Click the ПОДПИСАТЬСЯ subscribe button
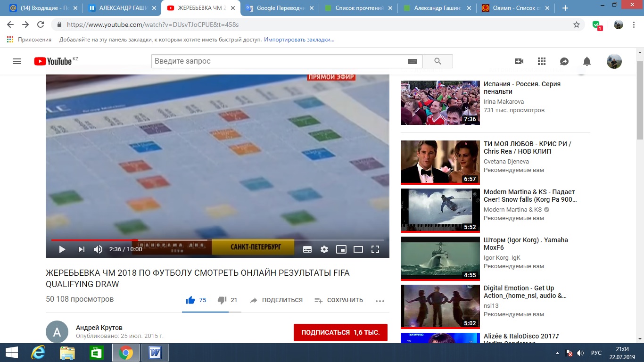 (340, 332)
